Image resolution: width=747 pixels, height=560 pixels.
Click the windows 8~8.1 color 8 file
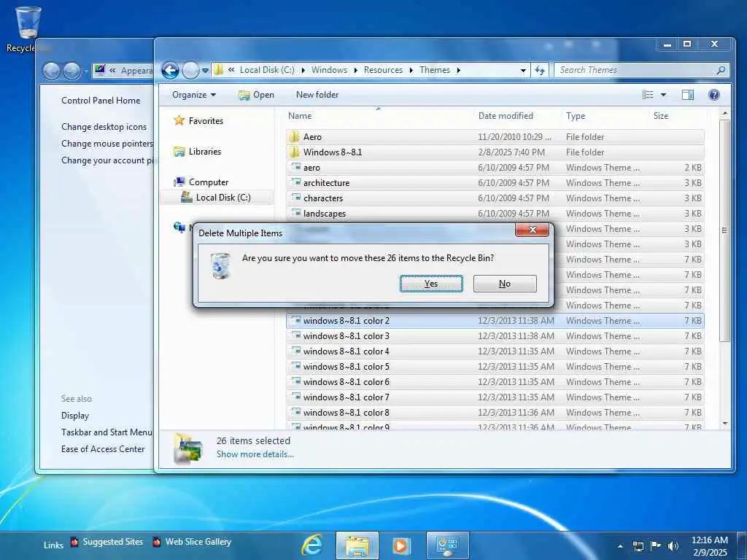(x=495, y=413)
